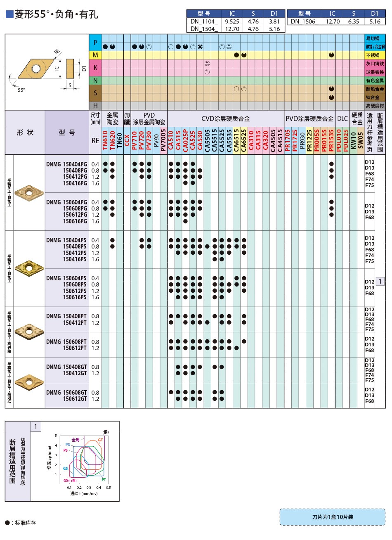Viewport: 392px width, 540px height.
Task: Click the 形状 column header
Action: (x=25, y=133)
